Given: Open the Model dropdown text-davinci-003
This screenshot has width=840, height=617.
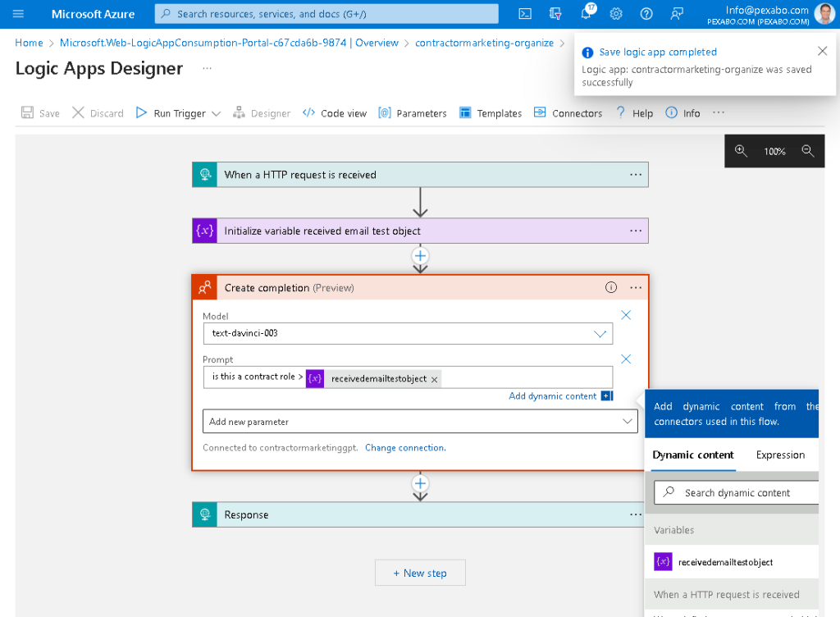Looking at the screenshot, I should pos(409,333).
